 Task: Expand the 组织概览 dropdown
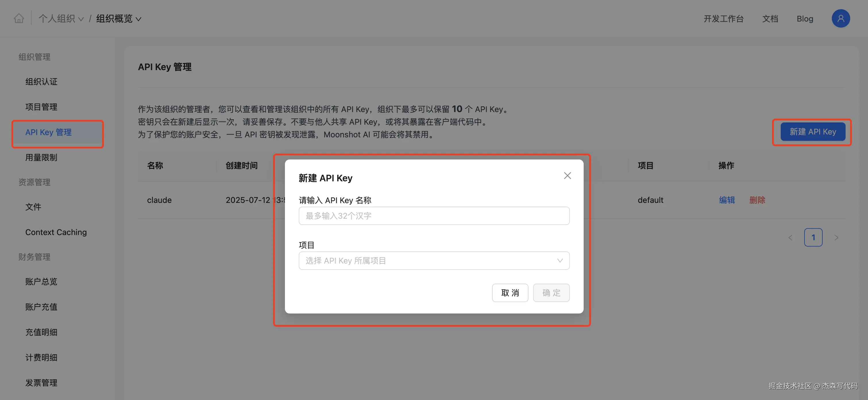coord(118,18)
